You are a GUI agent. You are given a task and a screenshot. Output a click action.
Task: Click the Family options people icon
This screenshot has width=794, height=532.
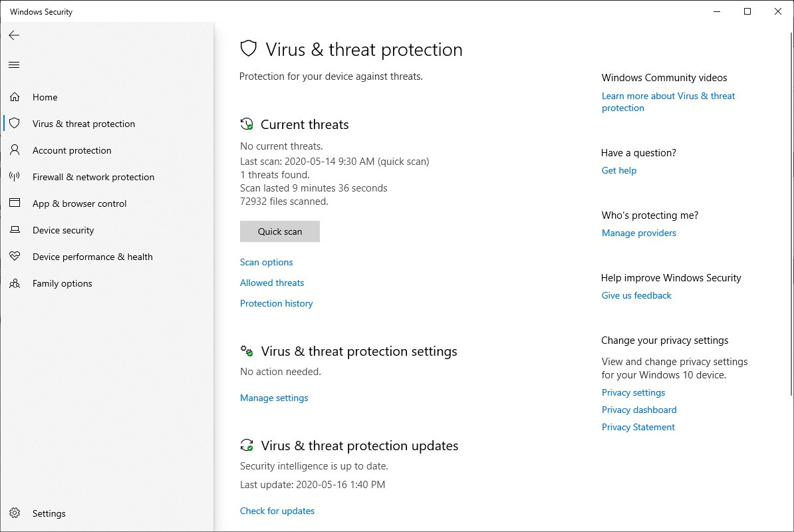[15, 283]
